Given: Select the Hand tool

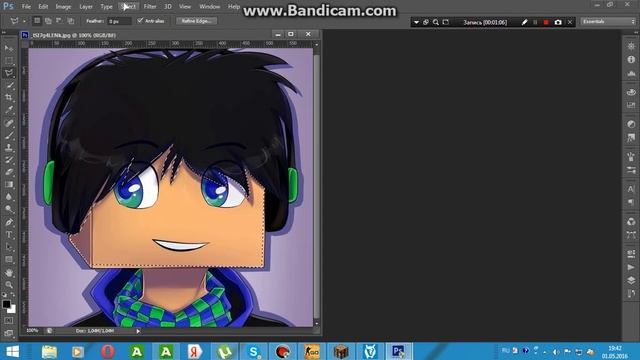Looking at the screenshot, I should pos(9,273).
